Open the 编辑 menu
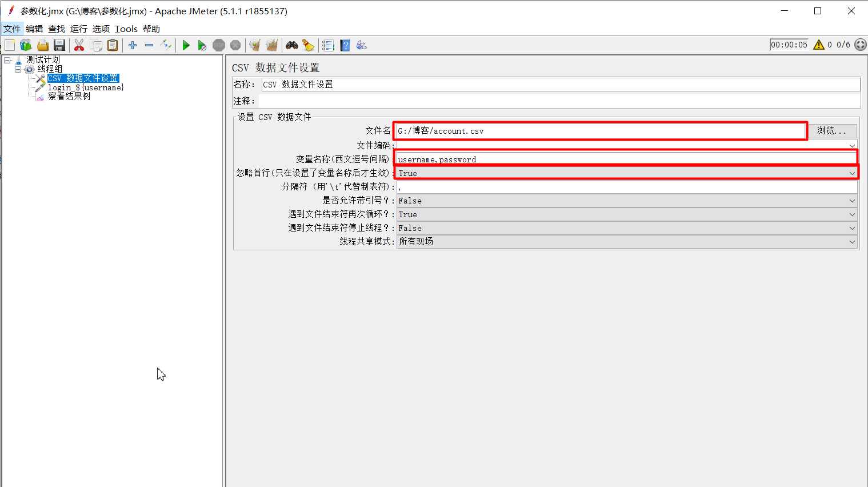Screen dimensions: 868x487 [34, 29]
